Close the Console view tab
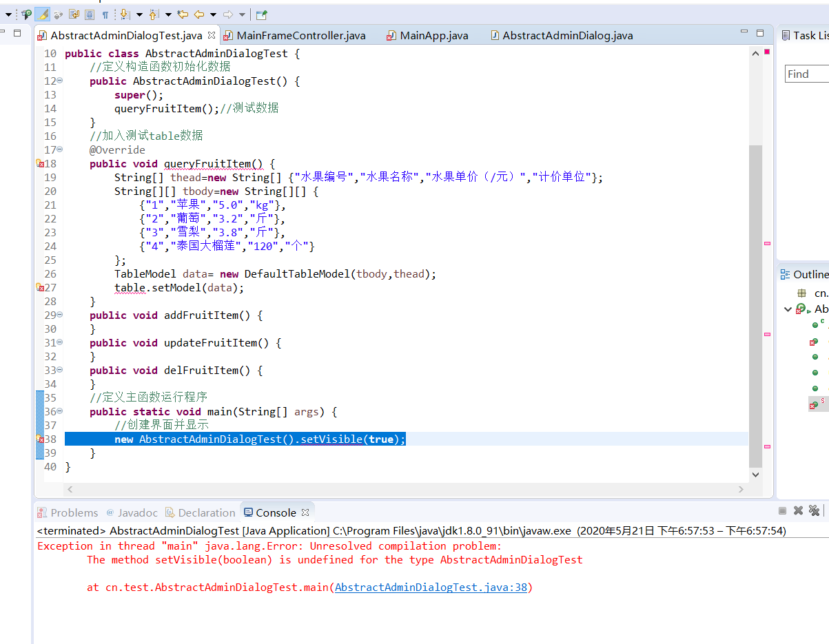 305,512
